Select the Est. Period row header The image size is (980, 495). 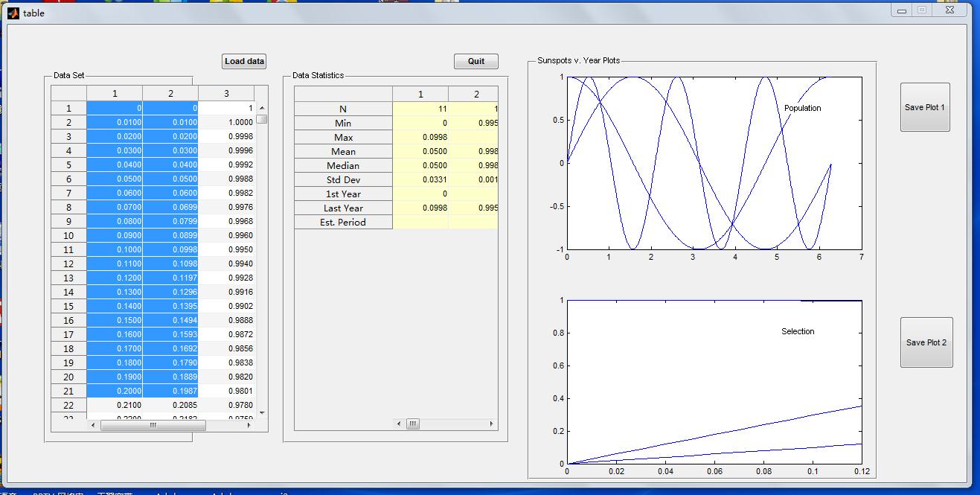(343, 222)
